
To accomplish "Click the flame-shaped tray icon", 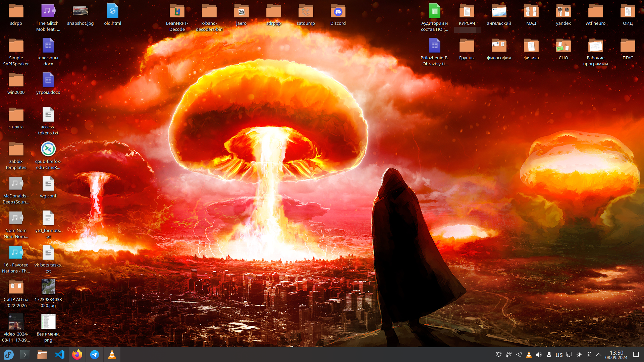I will (509, 355).
